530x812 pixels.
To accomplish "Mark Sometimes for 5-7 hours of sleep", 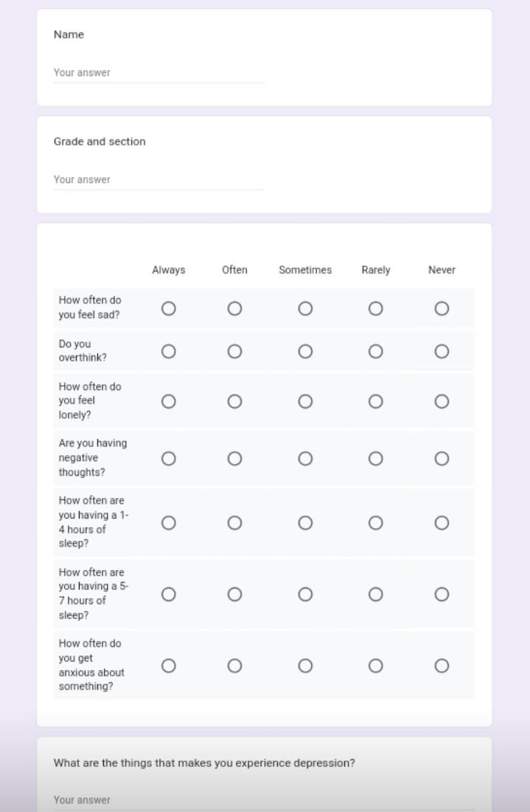I will point(305,594).
